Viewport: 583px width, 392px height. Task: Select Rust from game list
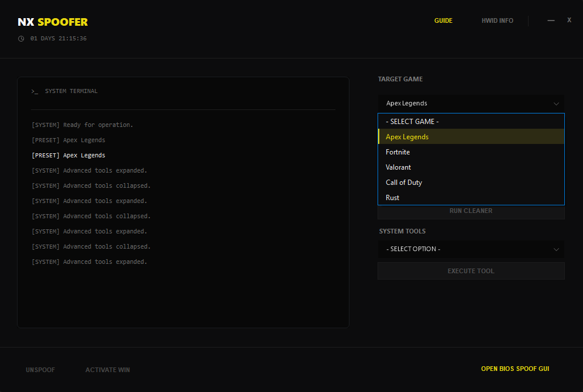pyautogui.click(x=471, y=198)
